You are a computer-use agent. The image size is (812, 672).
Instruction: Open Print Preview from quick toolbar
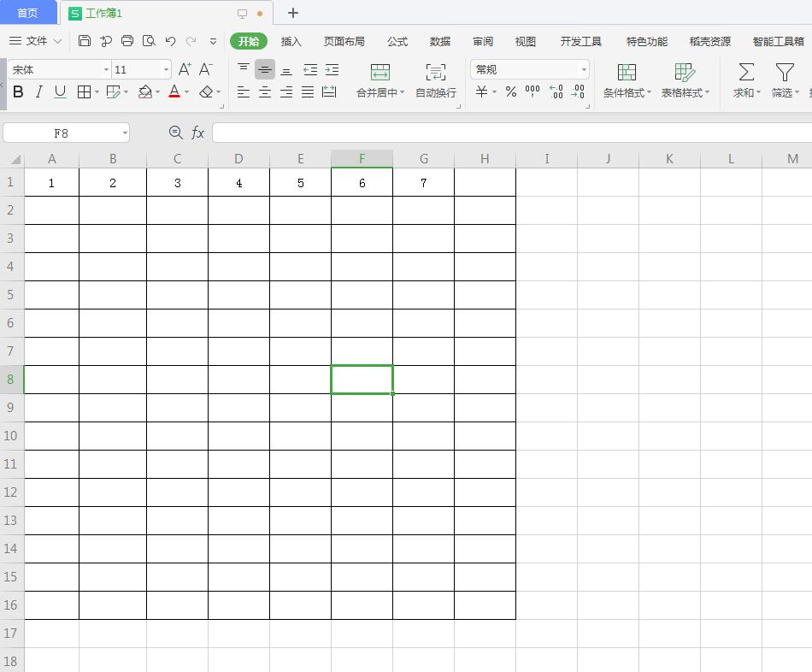(x=149, y=41)
